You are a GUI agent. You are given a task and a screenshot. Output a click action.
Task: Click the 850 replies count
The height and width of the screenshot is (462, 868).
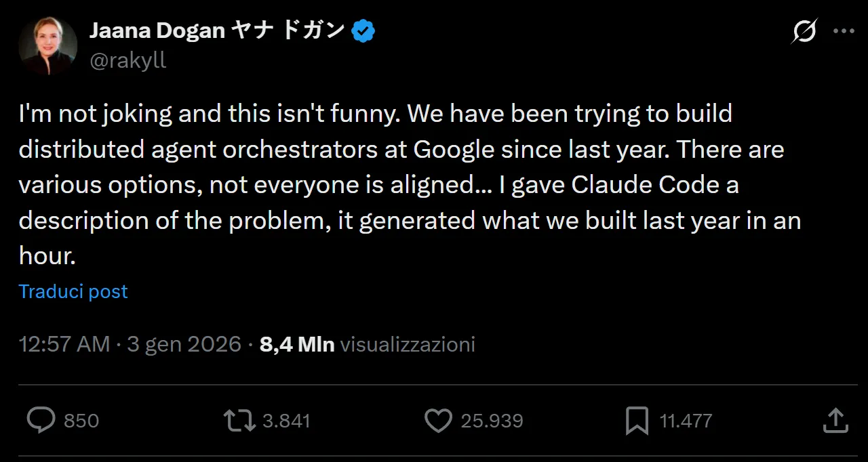point(81,421)
